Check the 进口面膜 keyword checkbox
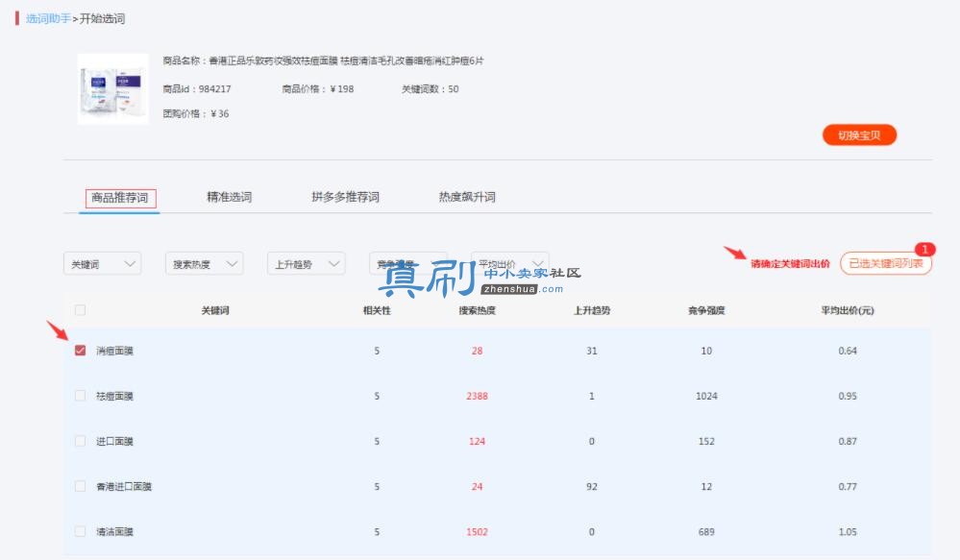 80,441
